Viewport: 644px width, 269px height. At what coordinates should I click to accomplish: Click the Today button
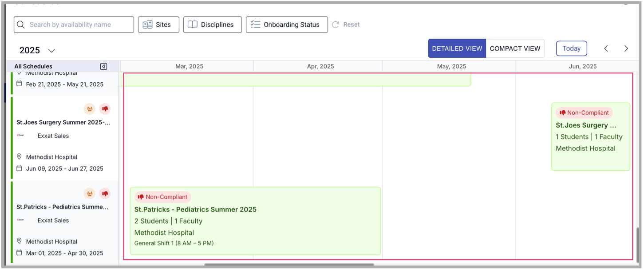571,48
